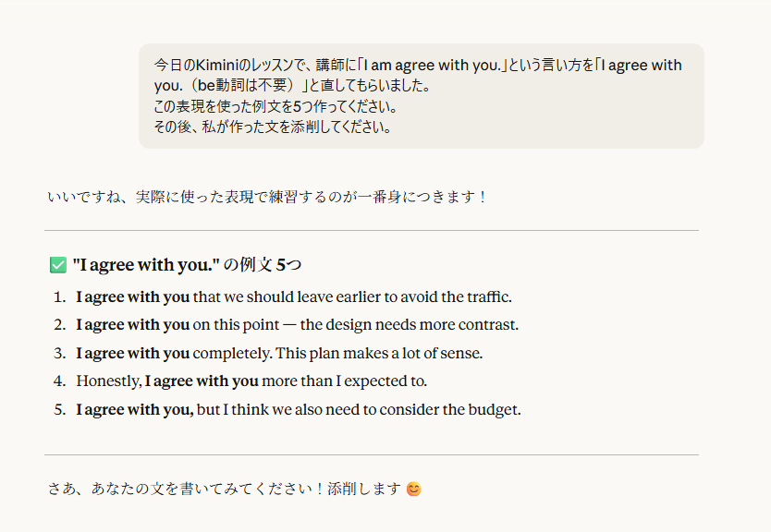
Task: Select the sentence about leaving earlier to avoid traffic
Action: coord(294,297)
